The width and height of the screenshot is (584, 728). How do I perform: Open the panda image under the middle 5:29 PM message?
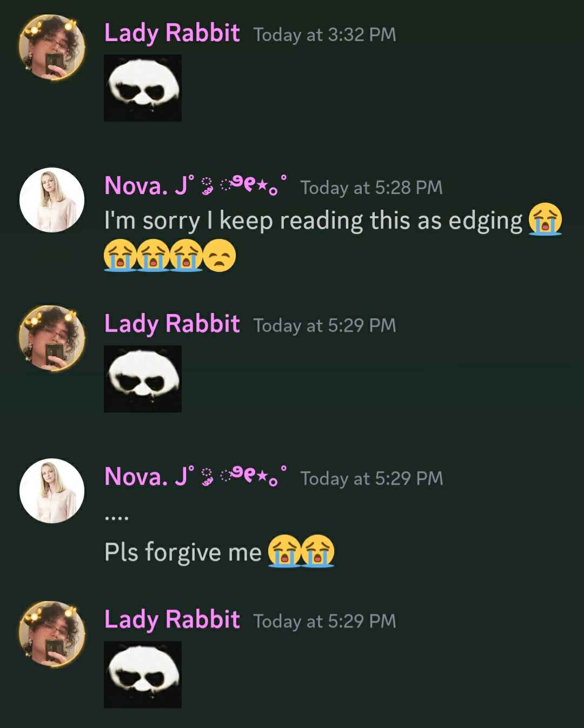click(143, 379)
